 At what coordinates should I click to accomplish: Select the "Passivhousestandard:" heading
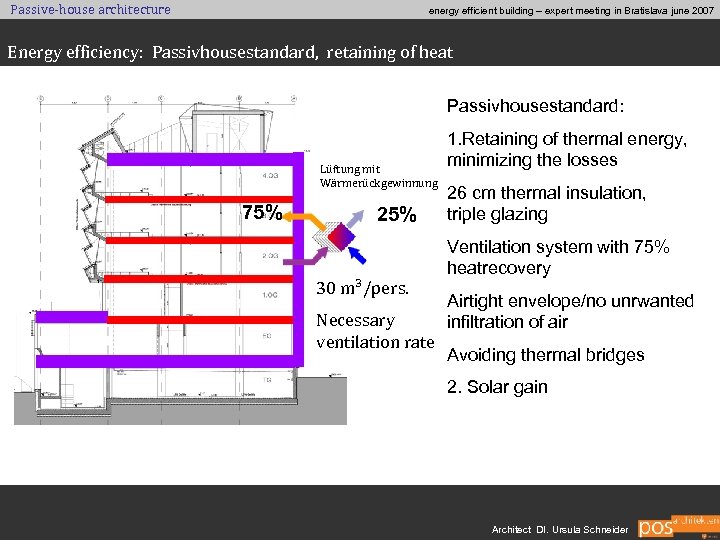(x=535, y=106)
